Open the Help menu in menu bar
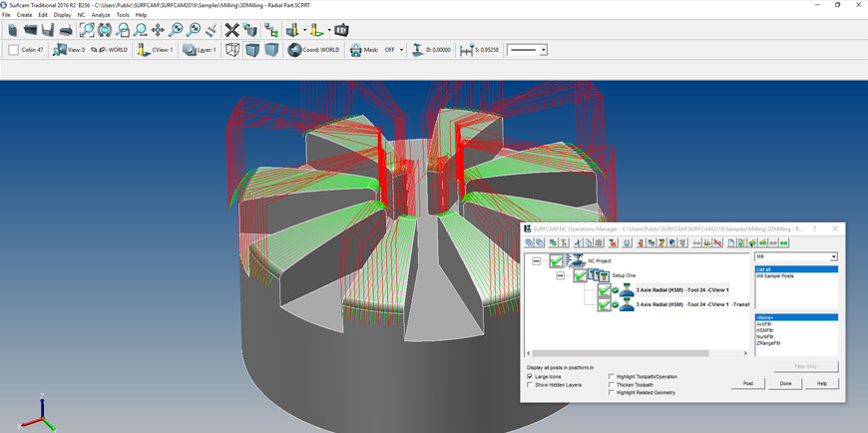 coord(141,15)
